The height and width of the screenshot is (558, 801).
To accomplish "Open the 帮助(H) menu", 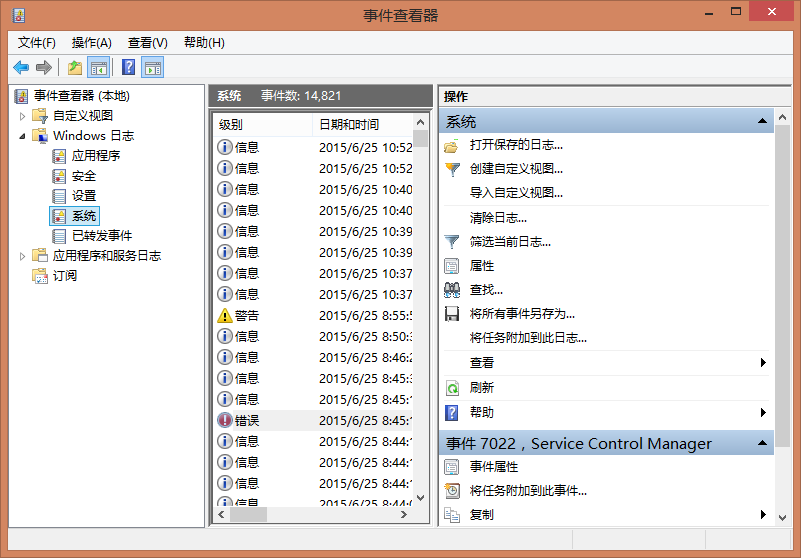I will [x=204, y=43].
